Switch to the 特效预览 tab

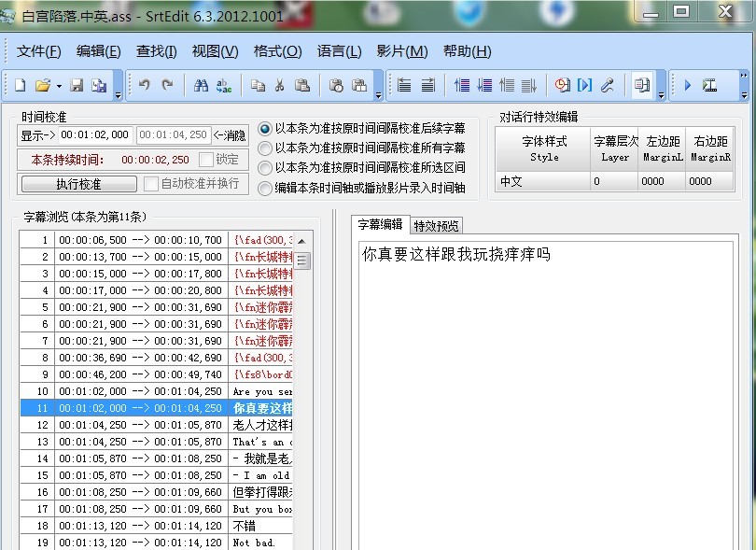437,226
